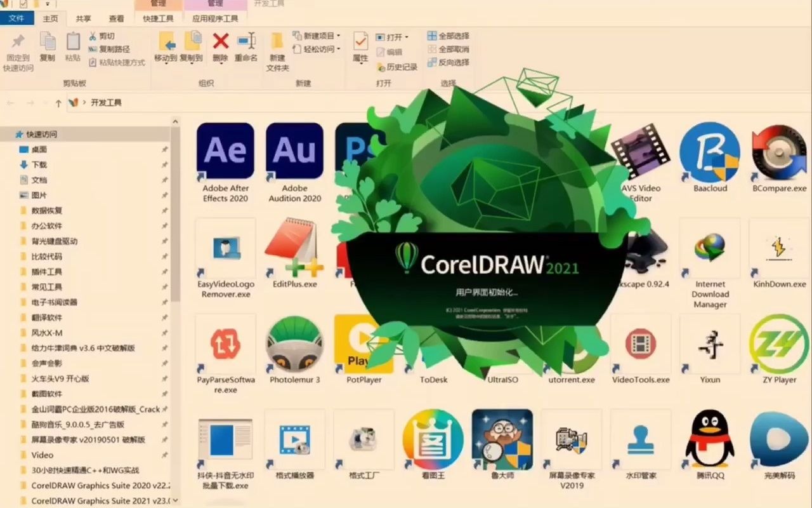Switch to the 共享 ribbon tab
The image size is (812, 508).
coord(84,19)
